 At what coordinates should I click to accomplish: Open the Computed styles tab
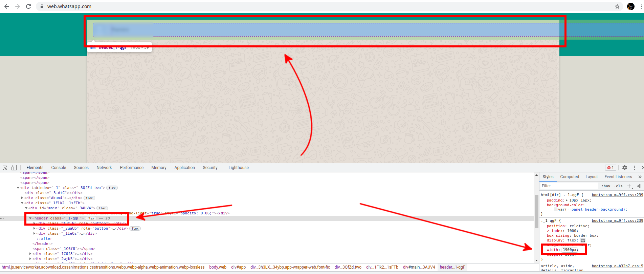[x=570, y=177]
